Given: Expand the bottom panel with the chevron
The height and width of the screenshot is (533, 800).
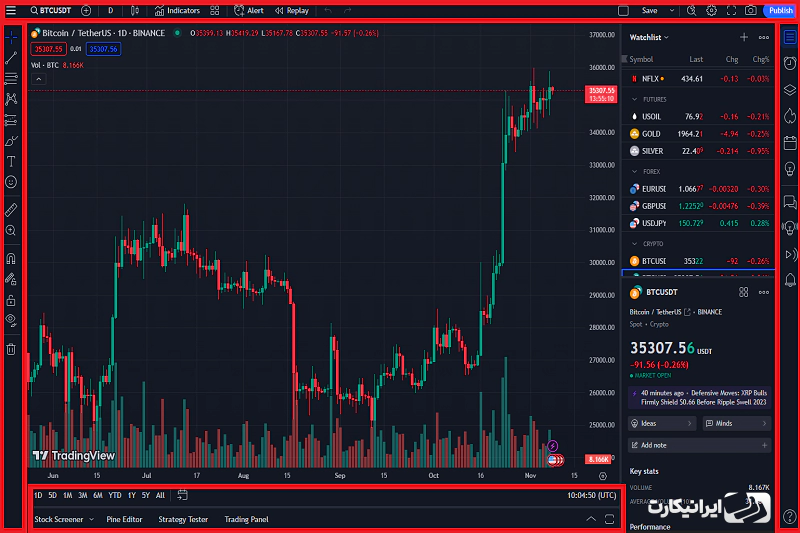Looking at the screenshot, I should tap(591, 519).
